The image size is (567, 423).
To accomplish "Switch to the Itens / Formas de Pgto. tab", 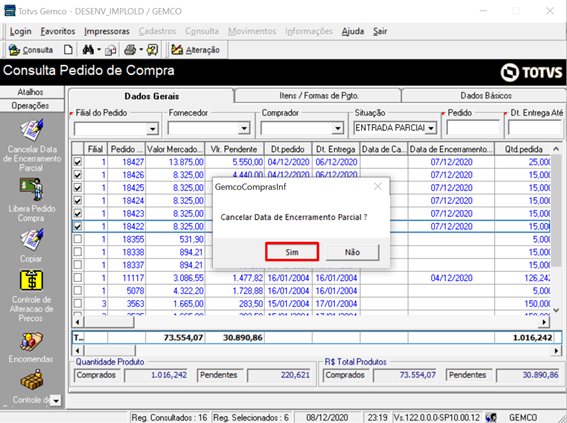I will tap(319, 96).
